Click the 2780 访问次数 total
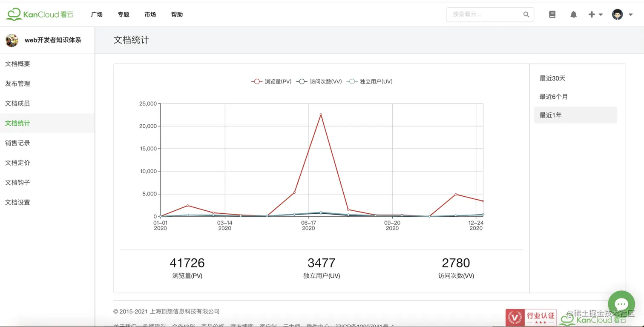The height and width of the screenshot is (327, 644). (456, 263)
